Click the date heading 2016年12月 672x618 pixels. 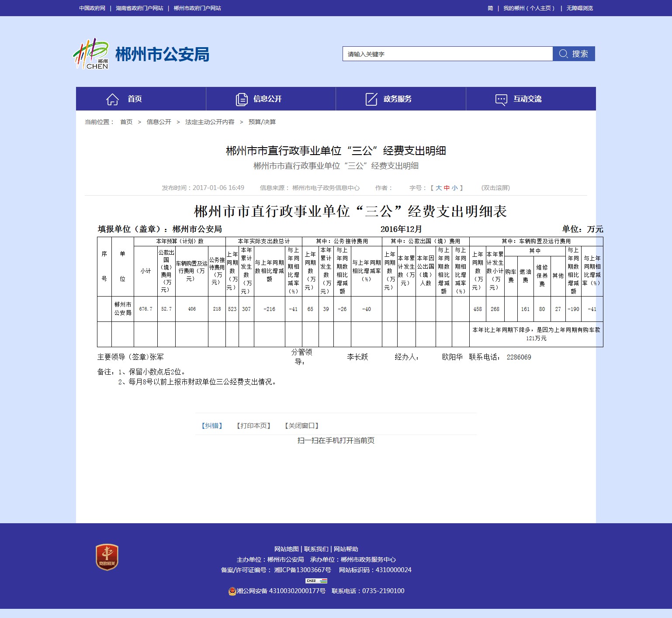pyautogui.click(x=401, y=229)
